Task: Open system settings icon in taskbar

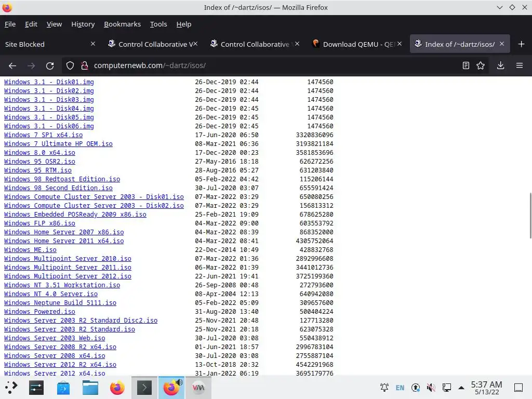Action: pos(36,388)
